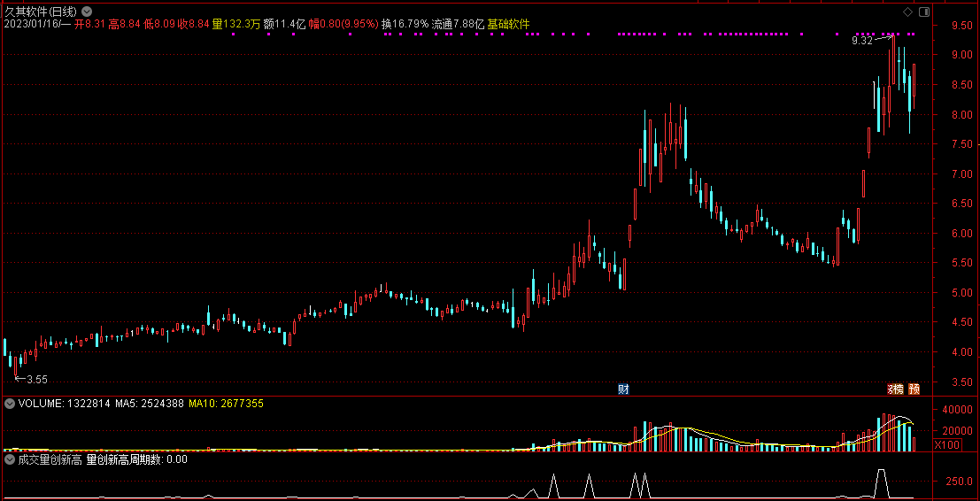Viewport: 980px width, 501px height.
Task: Click the 成交量创新高 indicator name
Action: pos(50,459)
